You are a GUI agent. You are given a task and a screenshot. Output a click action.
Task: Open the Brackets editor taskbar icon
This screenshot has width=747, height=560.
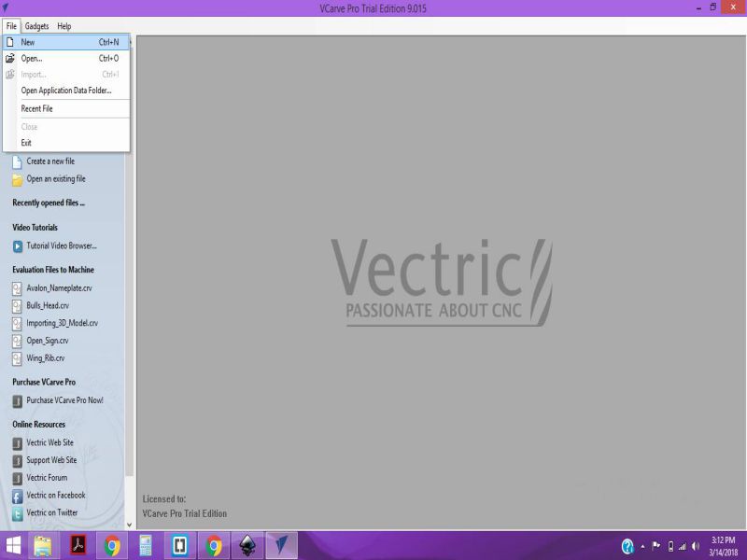[179, 546]
